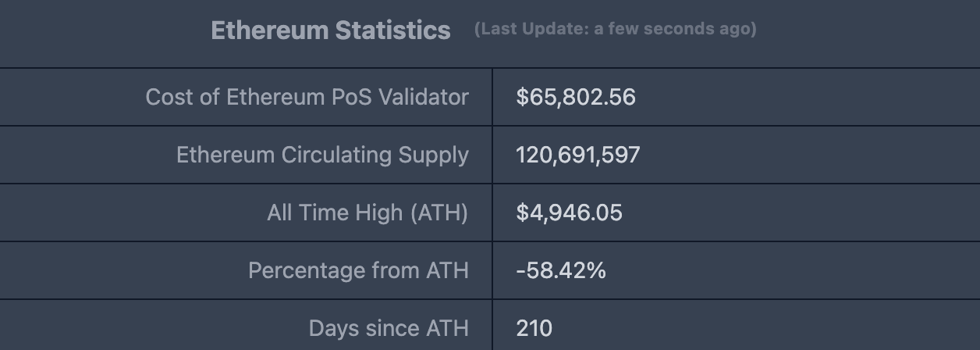Click the word "Percentage" in the ATH label
Image resolution: width=980 pixels, height=350 pixels.
[304, 270]
